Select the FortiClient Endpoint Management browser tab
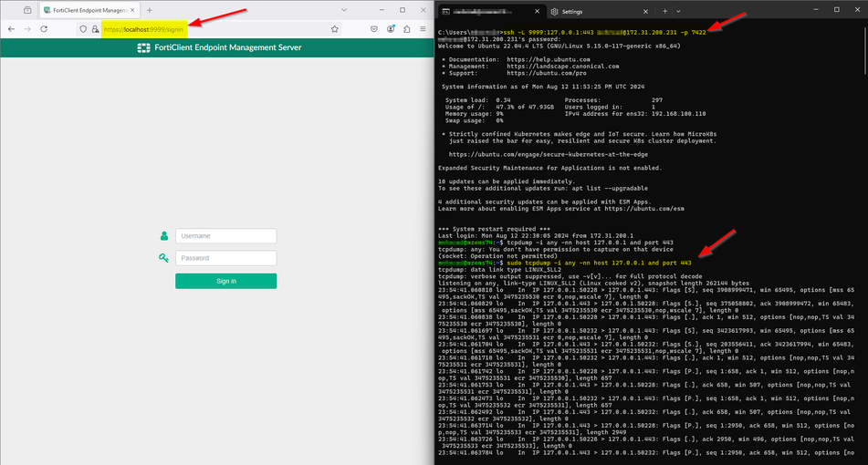The image size is (868, 465). point(89,10)
